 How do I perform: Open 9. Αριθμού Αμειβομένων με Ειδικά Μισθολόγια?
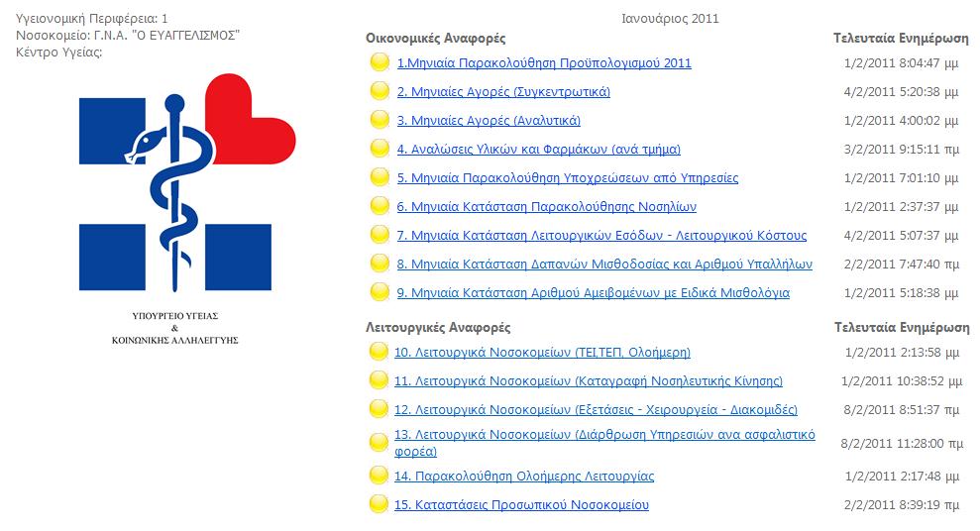(594, 293)
